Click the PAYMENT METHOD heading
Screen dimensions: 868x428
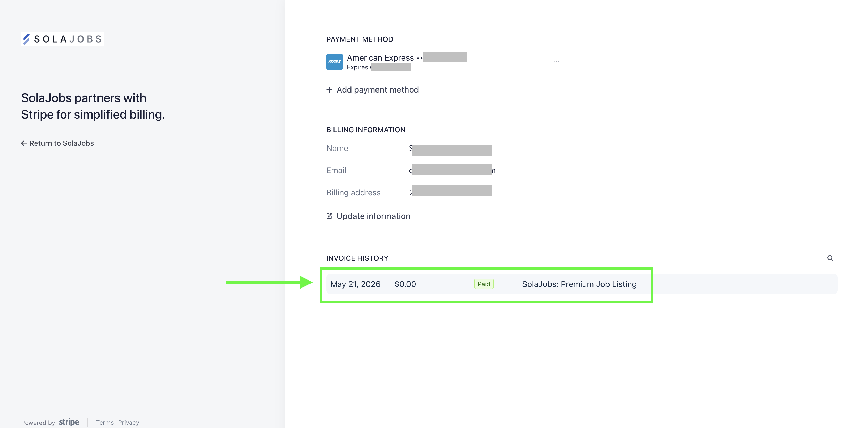[x=360, y=39]
